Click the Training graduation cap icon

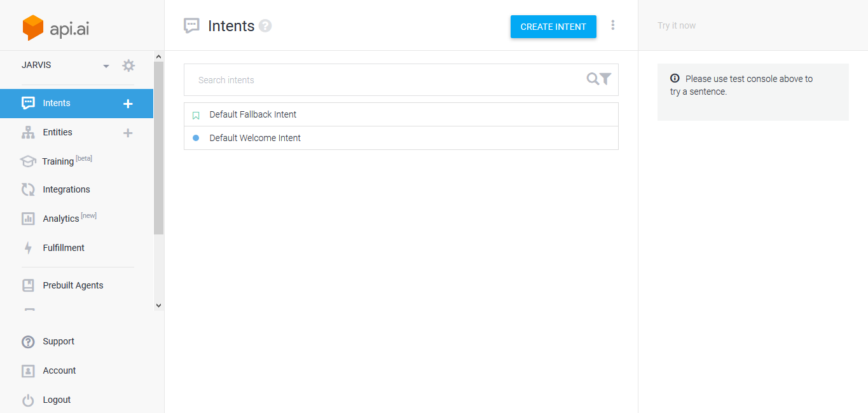click(x=28, y=161)
